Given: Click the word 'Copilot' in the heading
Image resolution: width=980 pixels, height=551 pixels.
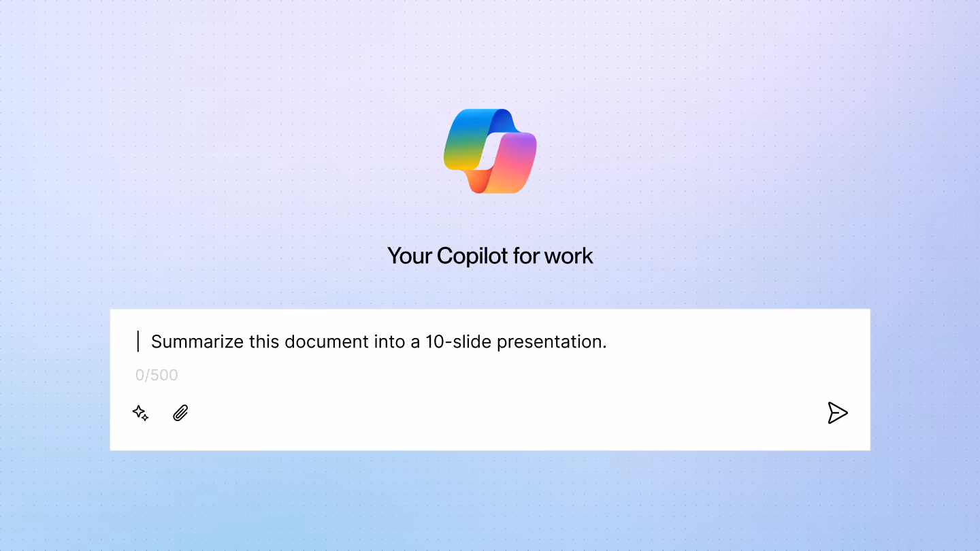Looking at the screenshot, I should (472, 256).
